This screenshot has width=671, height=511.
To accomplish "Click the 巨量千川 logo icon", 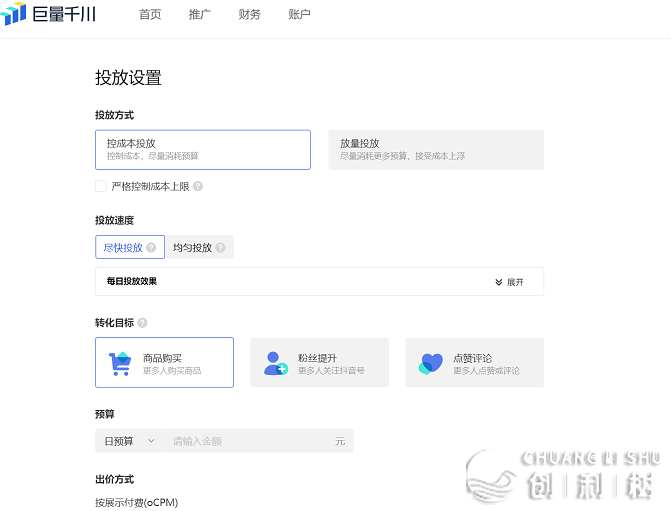I will coord(15,15).
